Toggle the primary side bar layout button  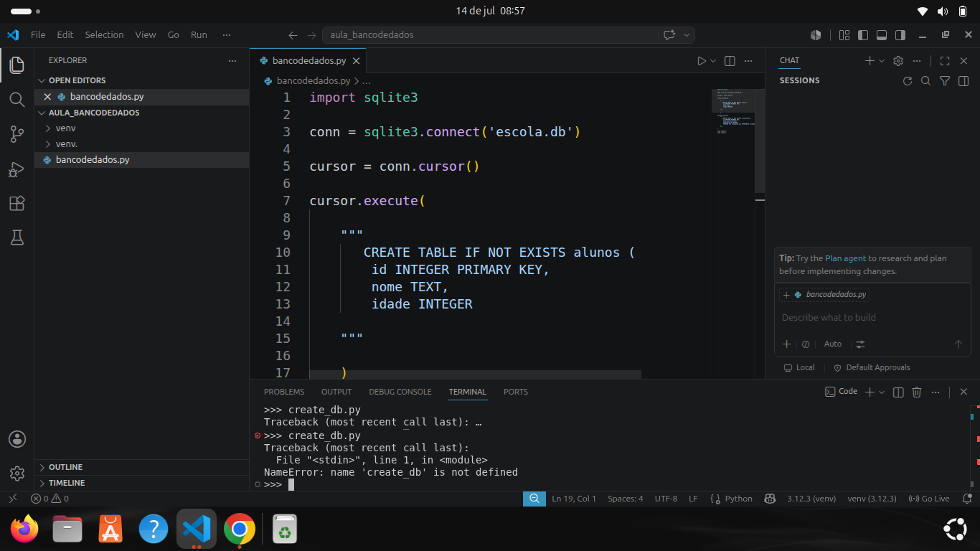863,34
